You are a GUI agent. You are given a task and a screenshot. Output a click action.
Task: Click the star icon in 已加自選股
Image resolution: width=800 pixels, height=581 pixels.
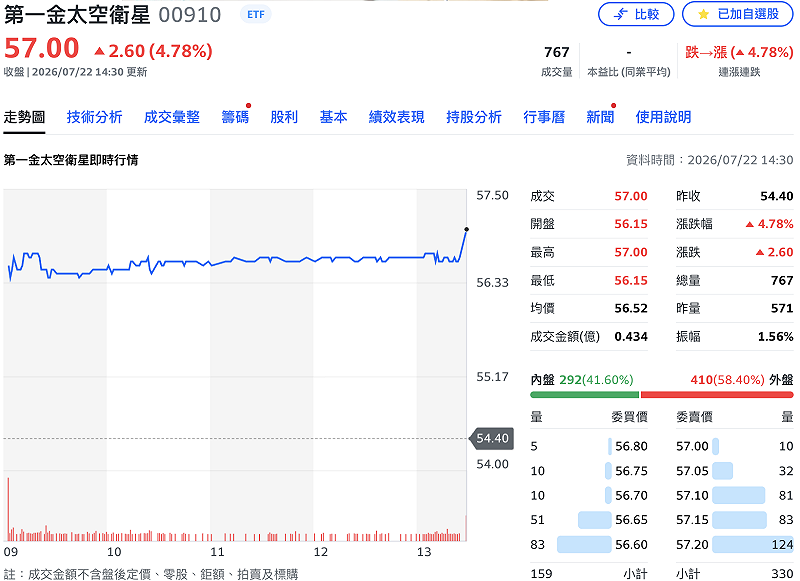(x=704, y=14)
